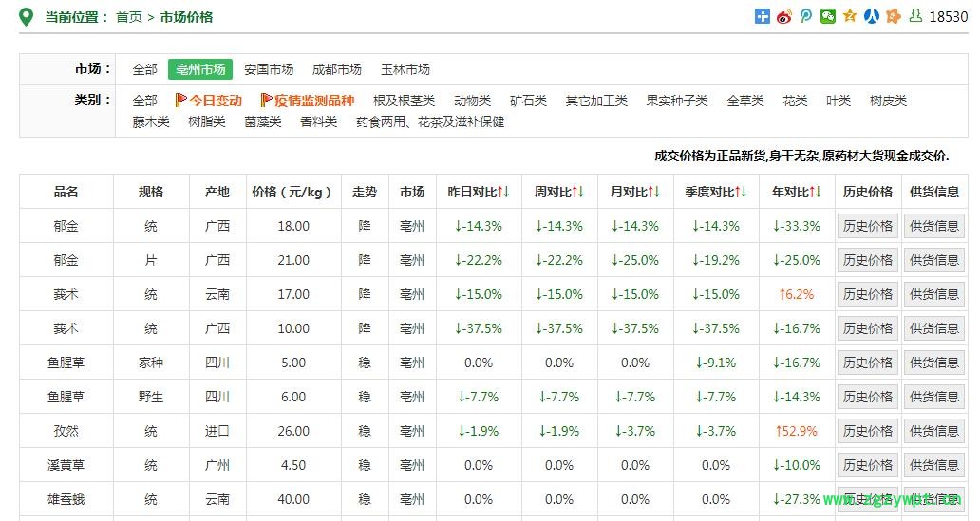Image resolution: width=980 pixels, height=521 pixels.
Task: Click the Renren share icon
Action: 871,16
